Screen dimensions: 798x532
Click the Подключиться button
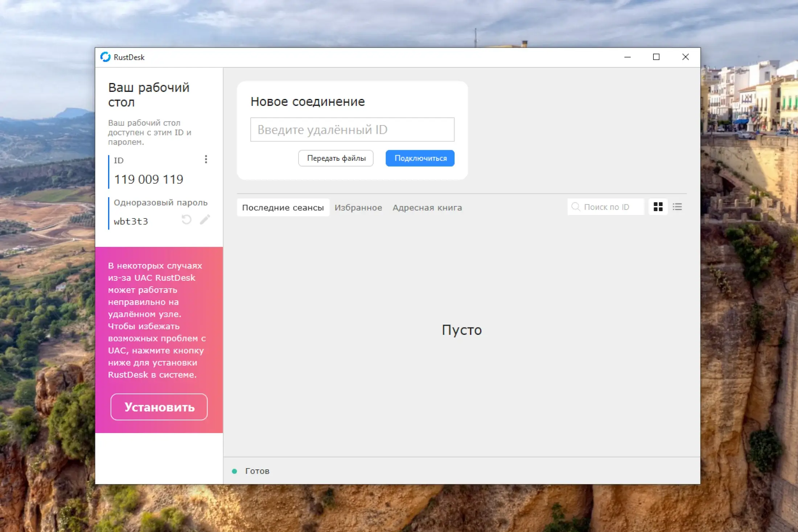(x=420, y=158)
